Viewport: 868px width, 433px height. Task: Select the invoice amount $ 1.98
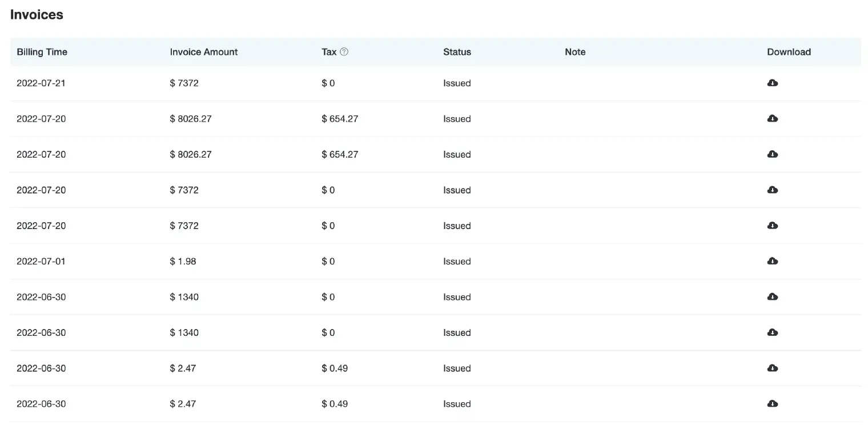pos(183,261)
